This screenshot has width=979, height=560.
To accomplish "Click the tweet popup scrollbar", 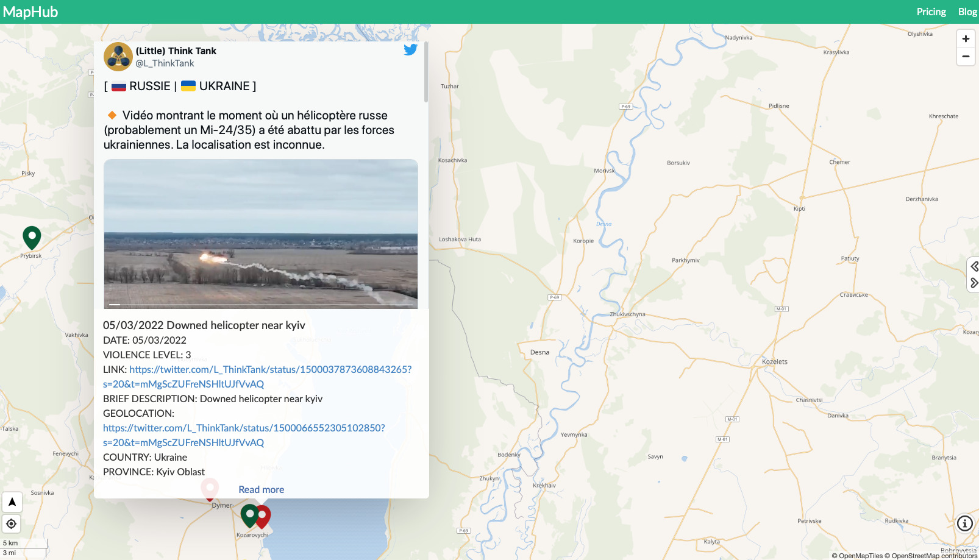I will [x=426, y=72].
